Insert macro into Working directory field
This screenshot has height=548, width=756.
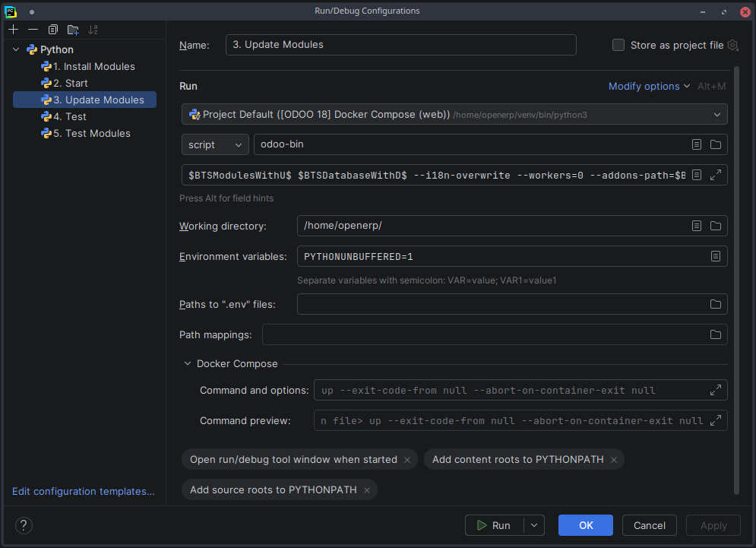pyautogui.click(x=696, y=225)
